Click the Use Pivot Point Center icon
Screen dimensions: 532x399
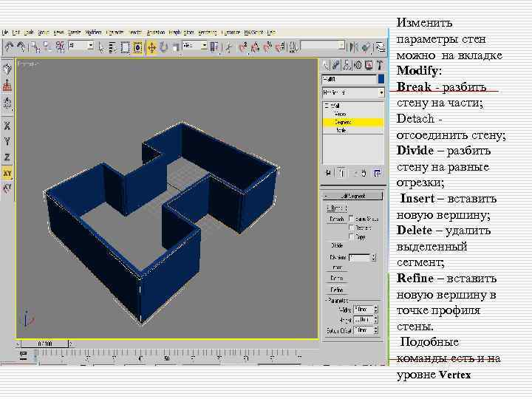pyautogui.click(x=215, y=47)
